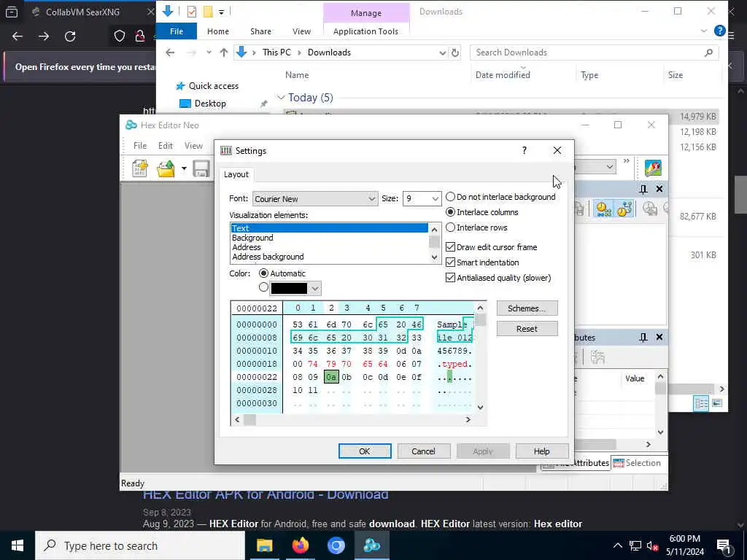This screenshot has height=560, width=747.
Task: Pin the File Attributes panel
Action: point(643,337)
